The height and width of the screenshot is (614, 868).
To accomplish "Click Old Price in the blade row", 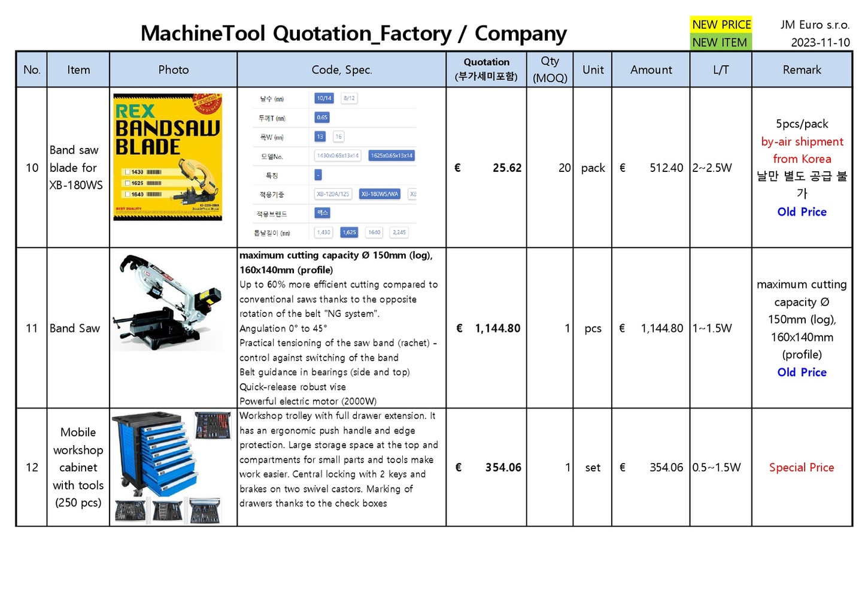I will point(802,212).
